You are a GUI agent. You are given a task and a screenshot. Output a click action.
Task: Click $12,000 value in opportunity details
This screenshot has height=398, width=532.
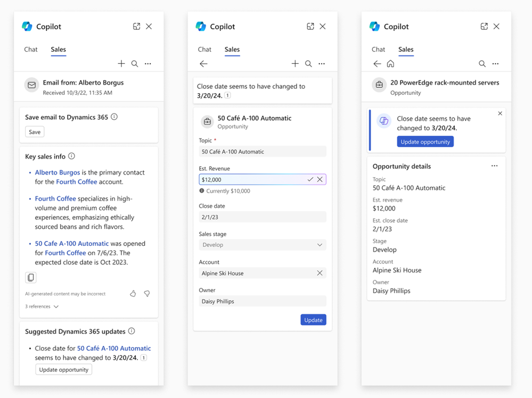coord(384,209)
